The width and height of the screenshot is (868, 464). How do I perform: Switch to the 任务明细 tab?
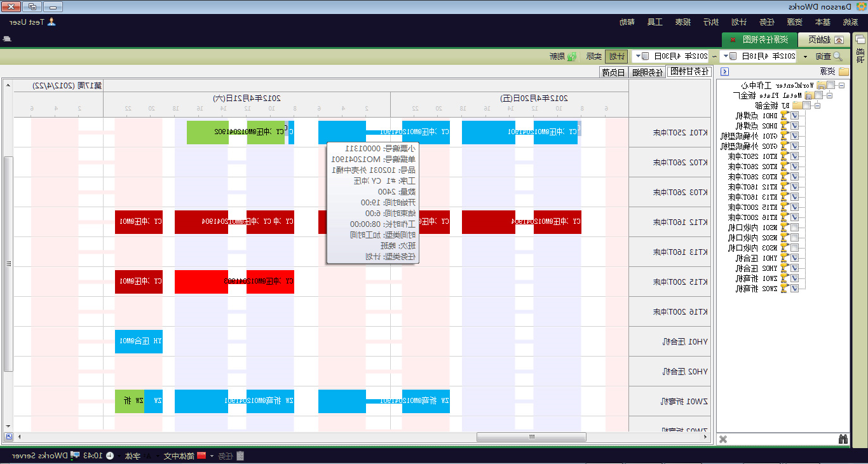coord(647,72)
